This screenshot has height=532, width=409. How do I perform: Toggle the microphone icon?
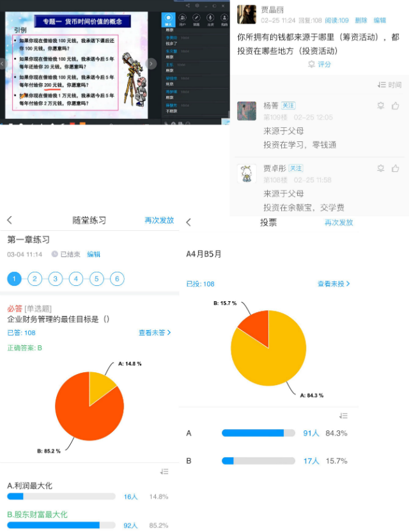tap(210, 19)
